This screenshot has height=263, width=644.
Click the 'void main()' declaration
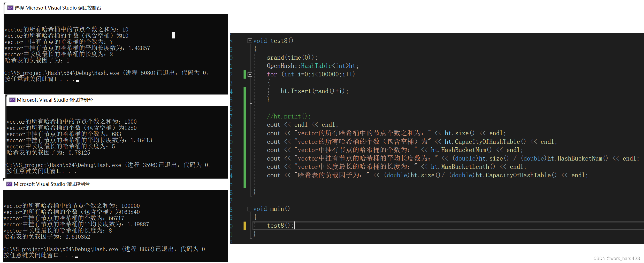tap(272, 209)
